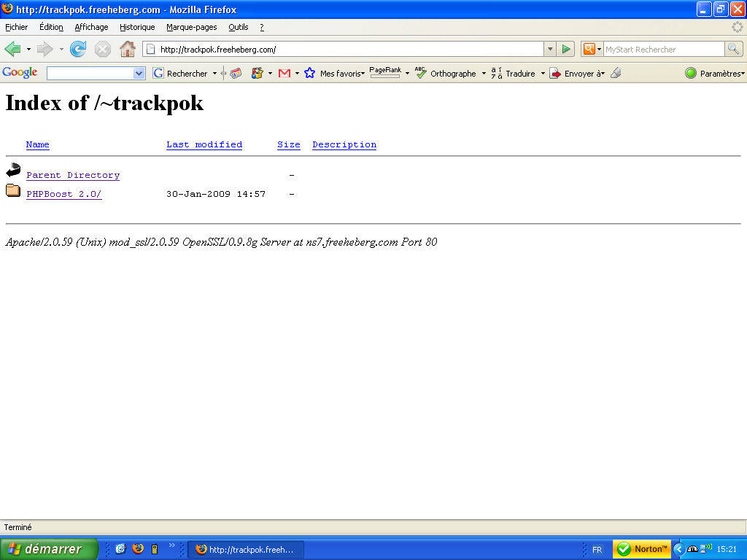Sort listing by Last modified column

(204, 145)
